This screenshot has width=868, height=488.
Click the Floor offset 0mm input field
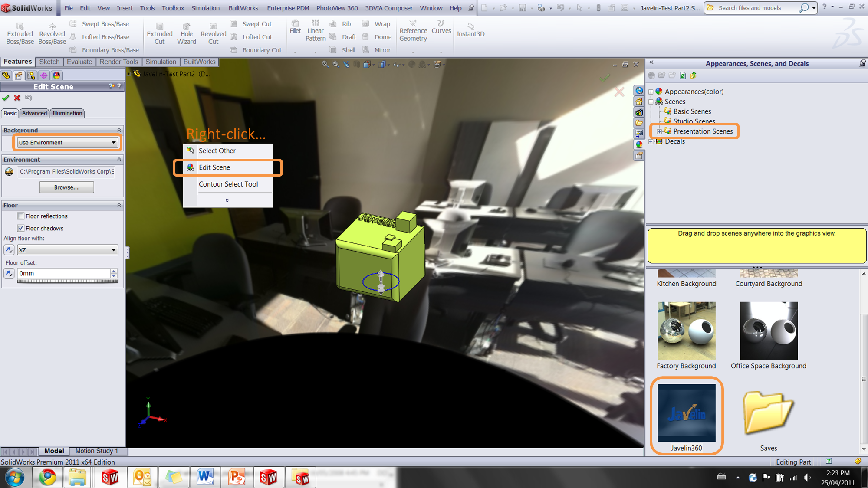pyautogui.click(x=64, y=273)
